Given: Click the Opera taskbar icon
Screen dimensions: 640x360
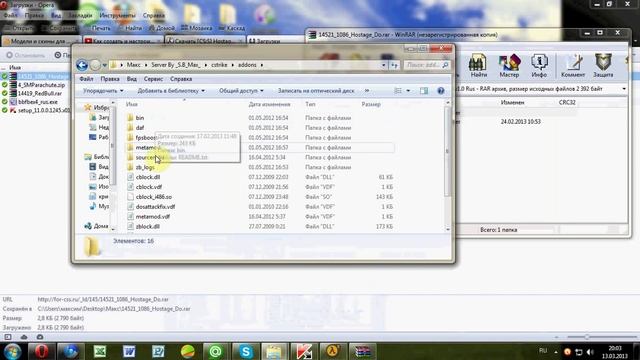Looking at the screenshot, I should pyautogui.click(x=41, y=351).
